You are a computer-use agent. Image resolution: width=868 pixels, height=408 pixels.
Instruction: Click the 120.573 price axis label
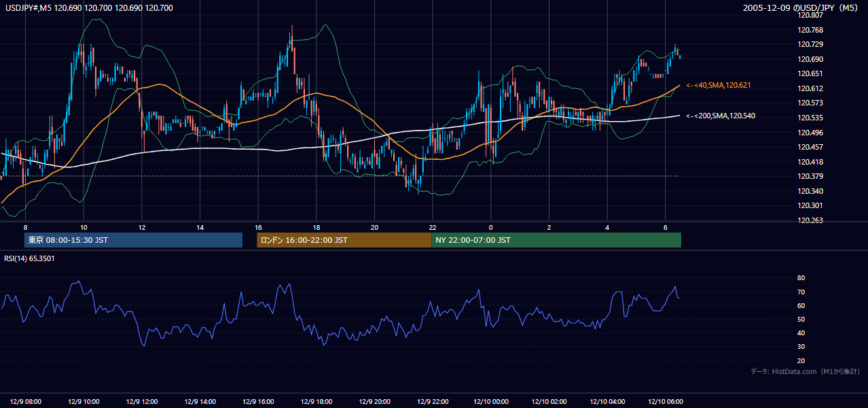810,103
